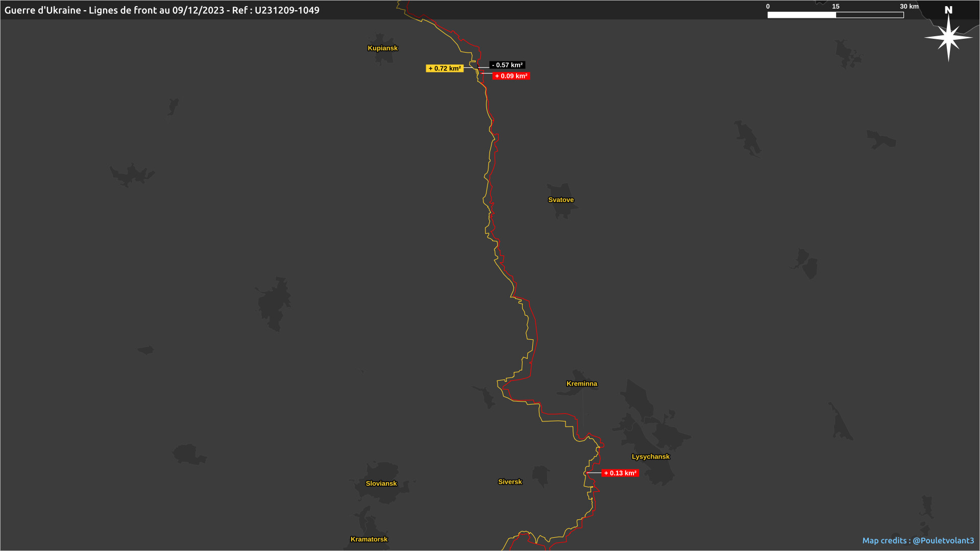The image size is (980, 551).
Task: Click the 30 km scale label
Action: pos(909,7)
